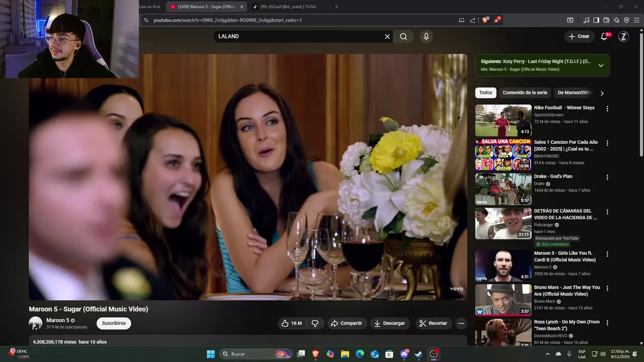Open the Brave main hamburger menu
The height and width of the screenshot is (362, 644).
tap(637, 20)
